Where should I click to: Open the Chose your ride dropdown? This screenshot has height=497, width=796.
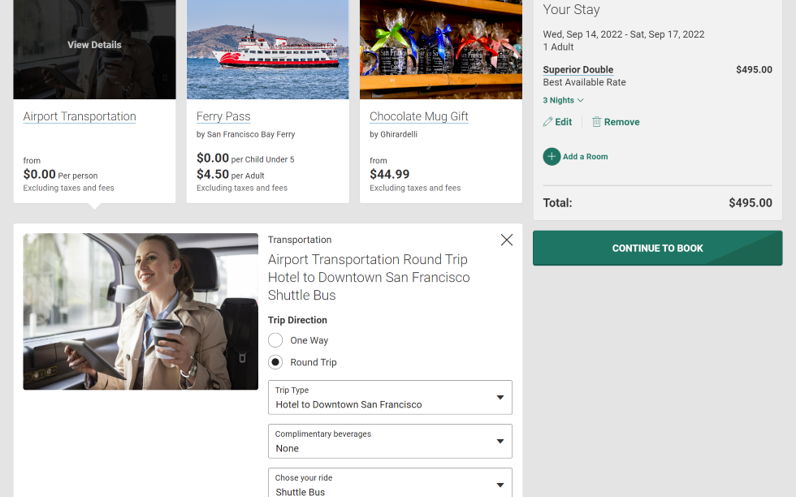tap(390, 483)
